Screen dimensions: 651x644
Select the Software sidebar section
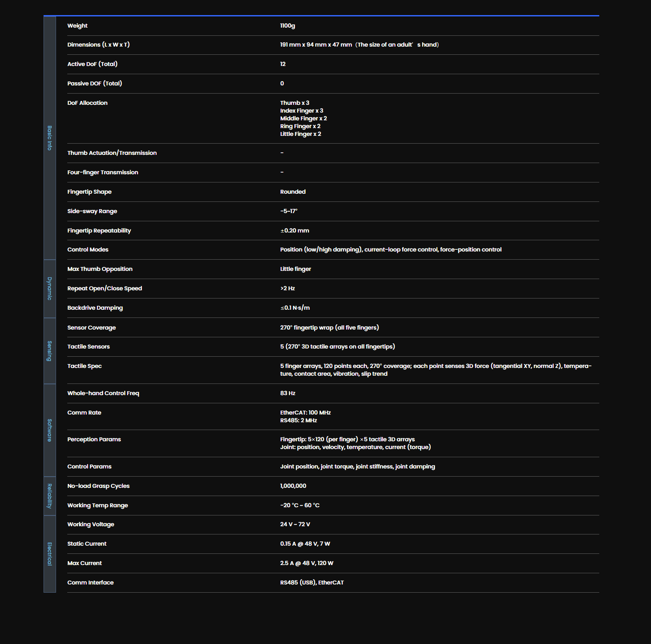(x=50, y=430)
